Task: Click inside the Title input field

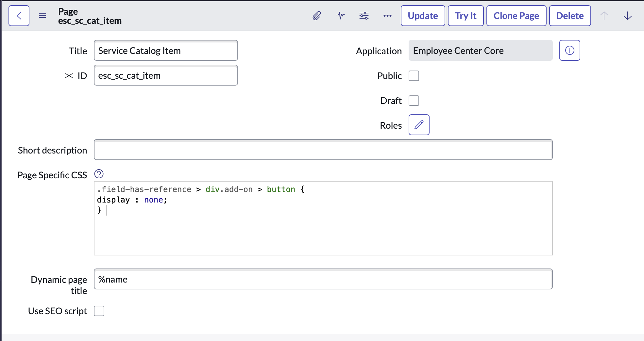Action: pyautogui.click(x=165, y=50)
